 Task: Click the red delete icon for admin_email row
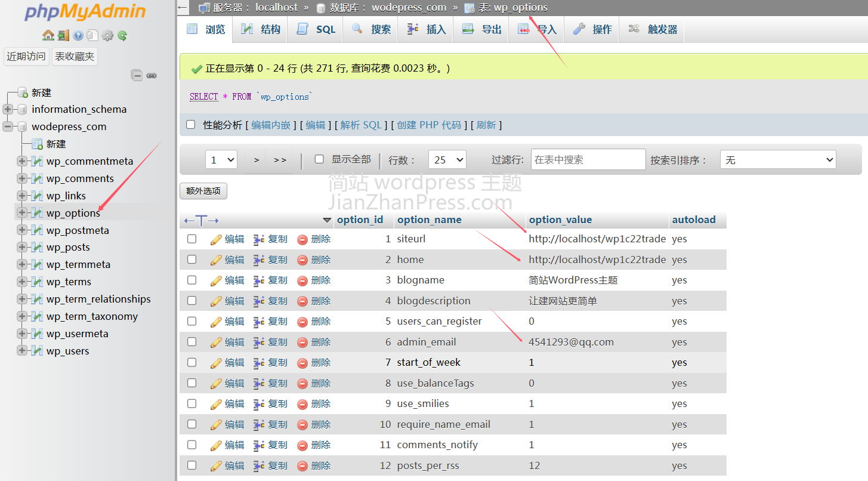[x=302, y=343]
